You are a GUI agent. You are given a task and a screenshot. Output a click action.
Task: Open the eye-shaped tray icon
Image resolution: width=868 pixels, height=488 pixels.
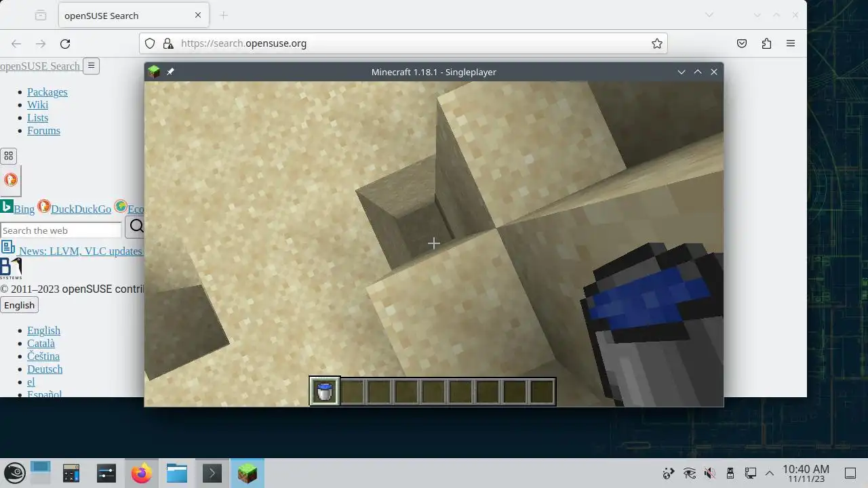pyautogui.click(x=690, y=473)
